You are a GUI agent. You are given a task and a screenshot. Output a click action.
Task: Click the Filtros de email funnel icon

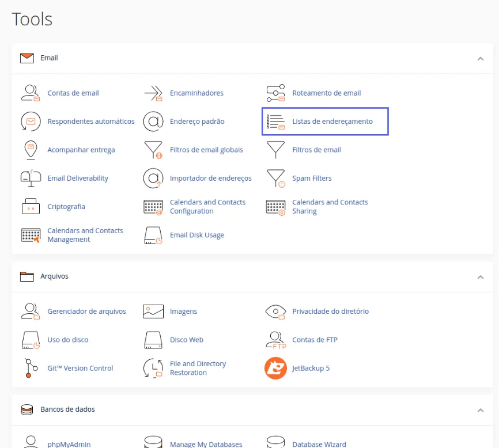[275, 150]
